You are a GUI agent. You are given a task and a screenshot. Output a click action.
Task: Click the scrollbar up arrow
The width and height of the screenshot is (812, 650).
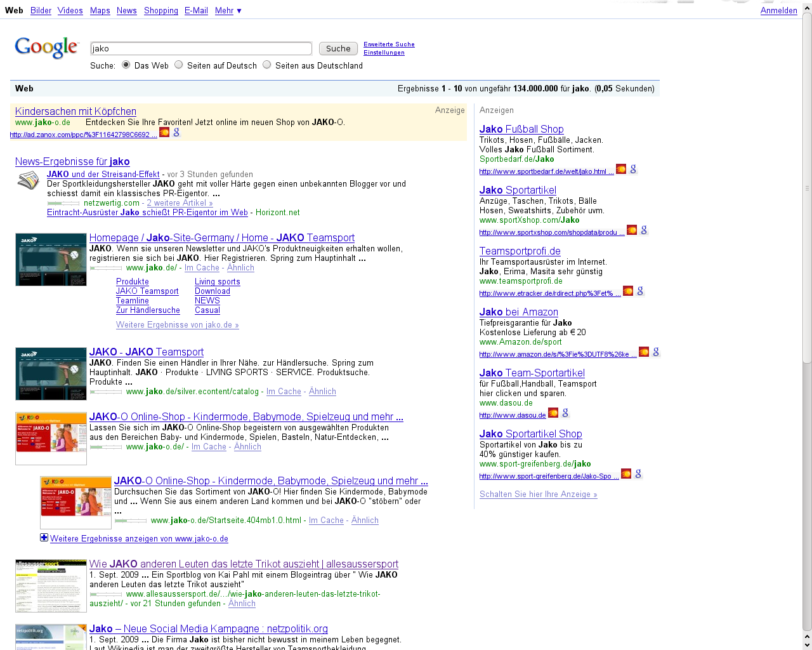pos(807,7)
